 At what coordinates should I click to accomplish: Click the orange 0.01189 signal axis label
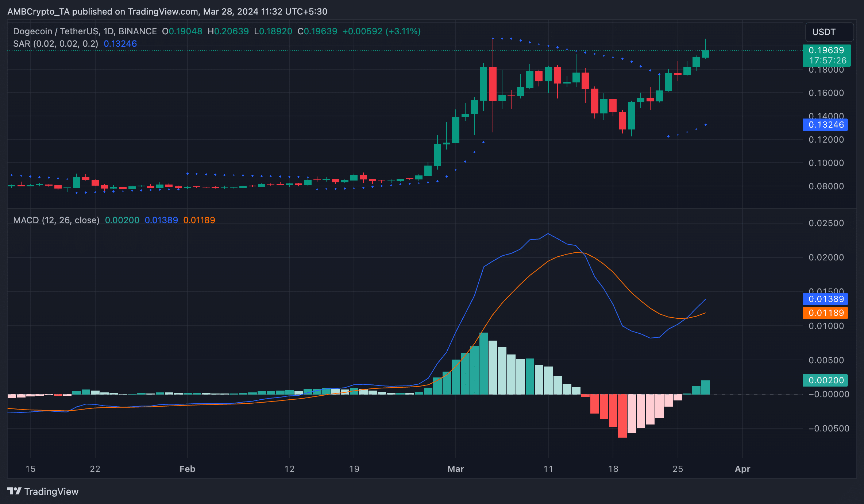[x=825, y=313]
